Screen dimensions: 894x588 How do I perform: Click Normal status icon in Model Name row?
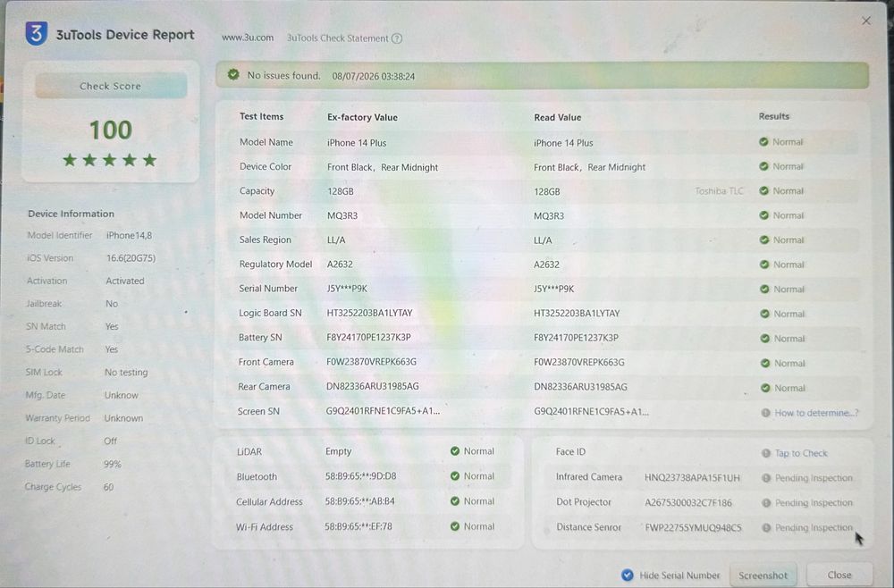point(764,142)
